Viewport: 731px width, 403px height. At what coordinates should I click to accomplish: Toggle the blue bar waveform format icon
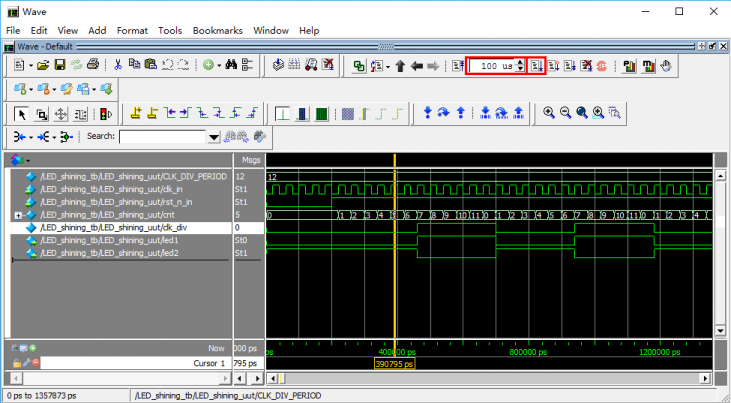(x=302, y=114)
